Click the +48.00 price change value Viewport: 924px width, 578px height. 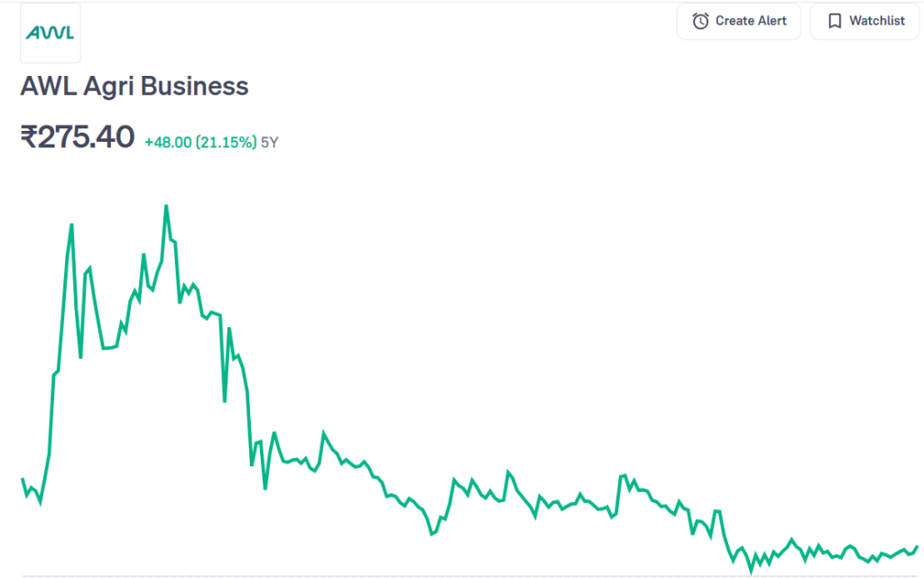(x=168, y=142)
